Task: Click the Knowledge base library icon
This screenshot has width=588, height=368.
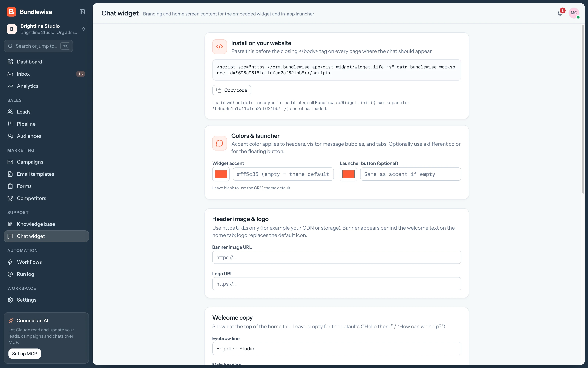Action: click(10, 224)
